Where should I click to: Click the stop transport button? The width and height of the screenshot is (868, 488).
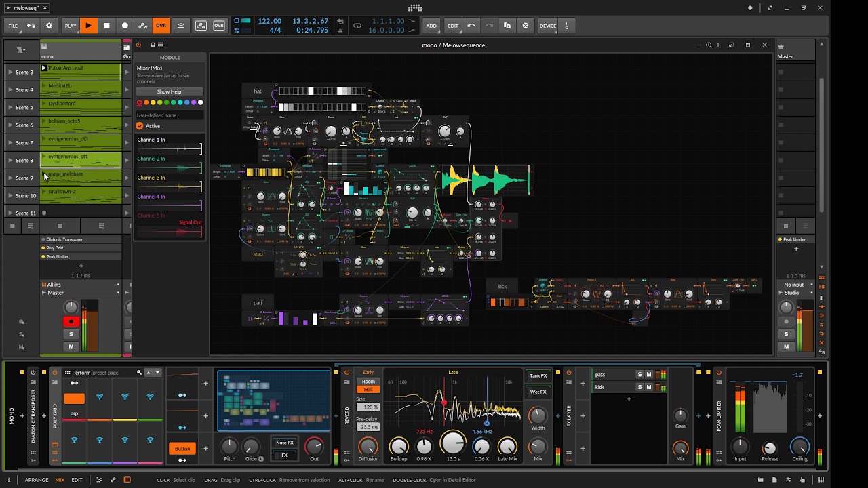pos(106,26)
